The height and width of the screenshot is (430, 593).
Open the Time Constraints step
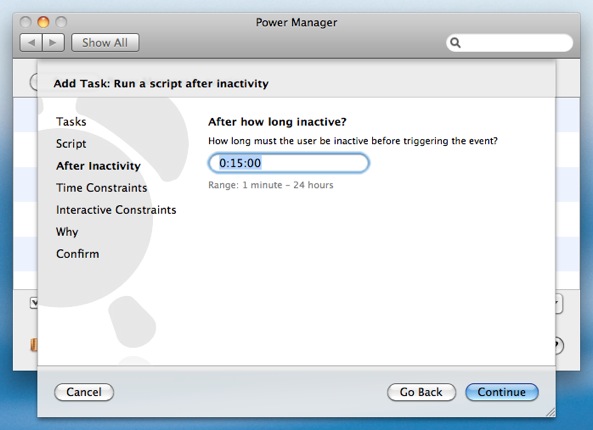point(102,188)
